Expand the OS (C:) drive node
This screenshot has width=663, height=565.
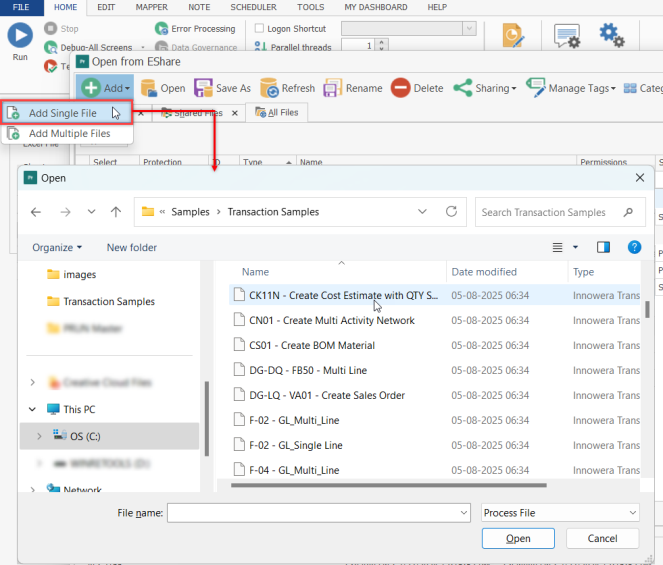pos(39,436)
